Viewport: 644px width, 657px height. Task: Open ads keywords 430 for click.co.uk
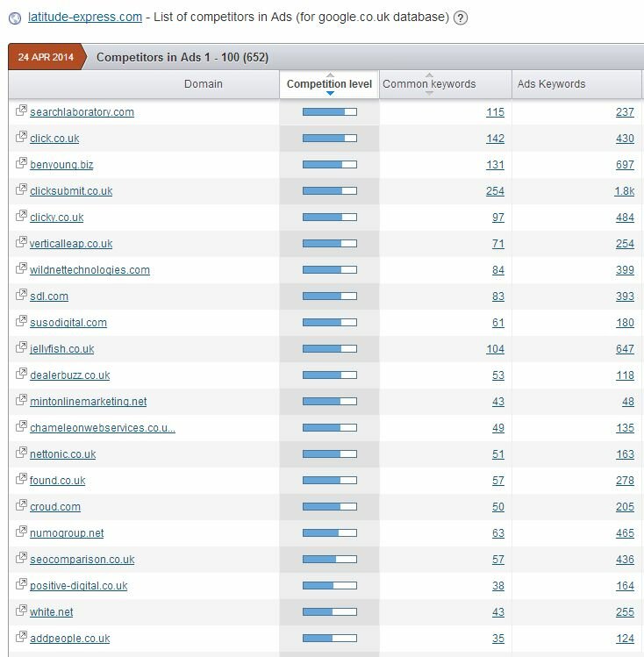(625, 139)
